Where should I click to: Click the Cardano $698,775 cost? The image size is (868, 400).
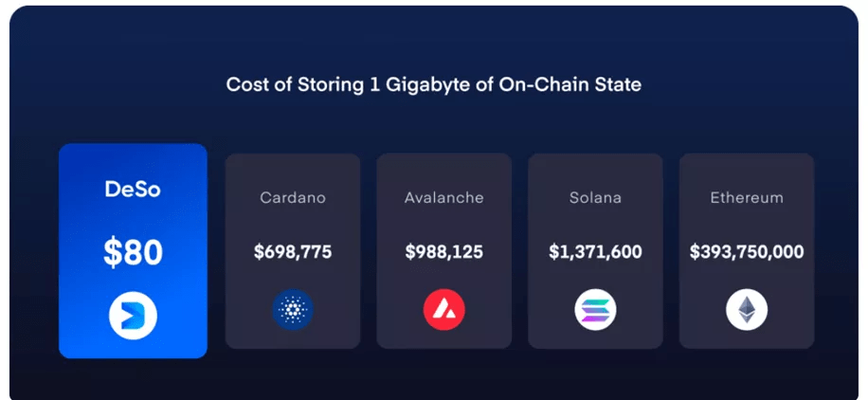(293, 252)
